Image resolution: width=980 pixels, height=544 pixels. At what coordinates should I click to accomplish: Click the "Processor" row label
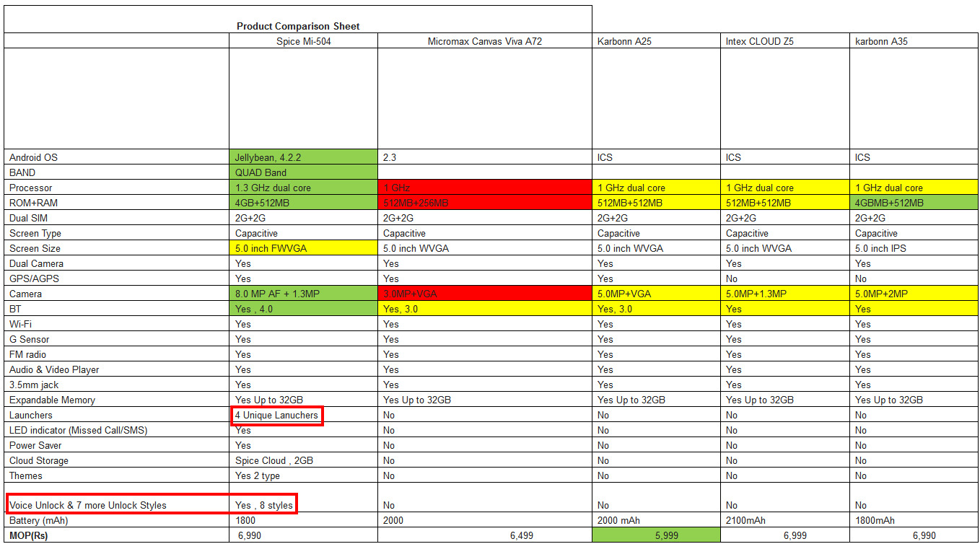pos(30,188)
